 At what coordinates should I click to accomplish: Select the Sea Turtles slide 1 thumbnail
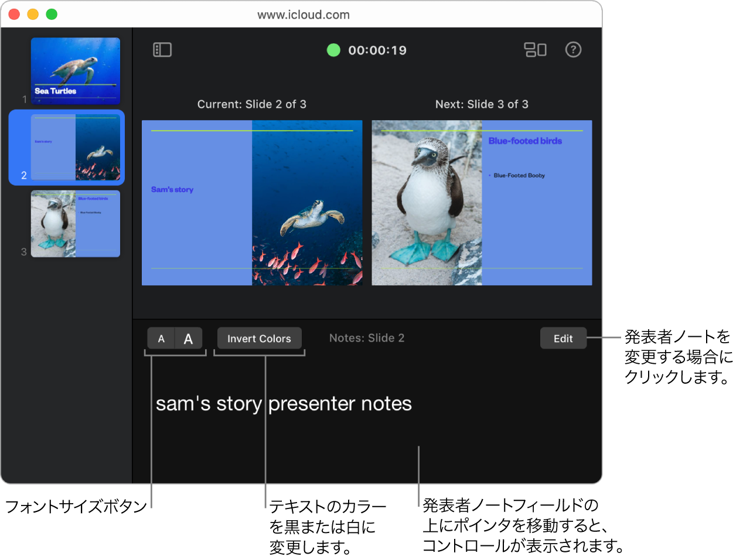[76, 71]
